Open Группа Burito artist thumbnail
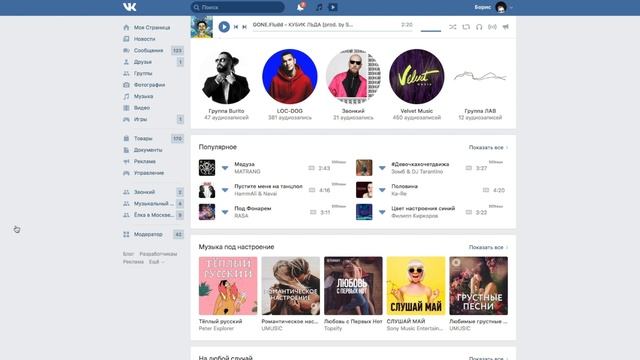 [x=226, y=76]
